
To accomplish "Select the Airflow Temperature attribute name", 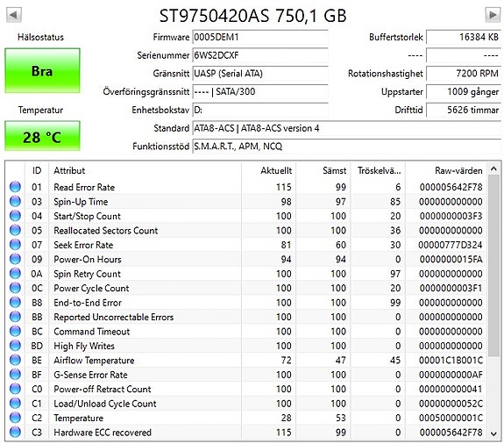I will click(94, 361).
